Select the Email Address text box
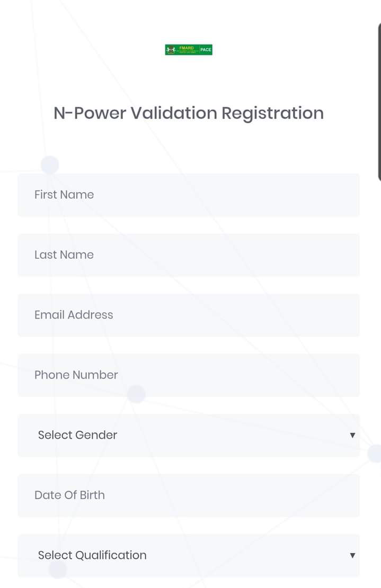381x588 pixels. (x=188, y=315)
